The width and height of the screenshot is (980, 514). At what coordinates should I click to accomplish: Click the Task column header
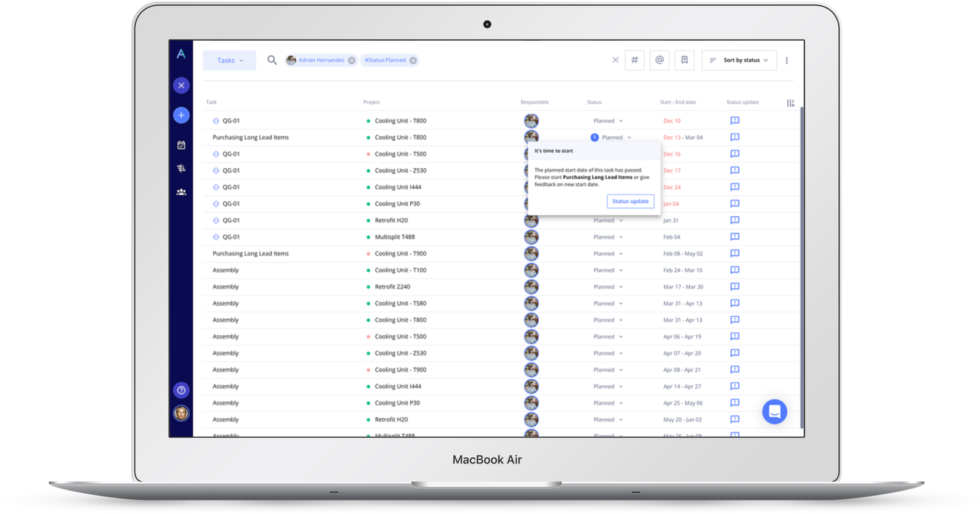point(211,102)
